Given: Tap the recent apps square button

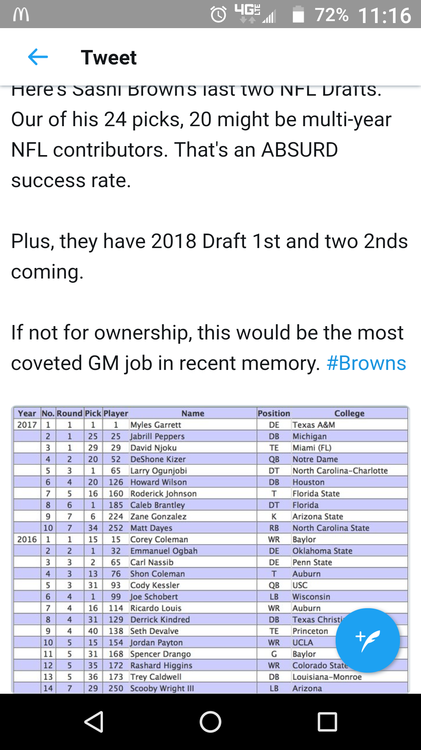Looking at the screenshot, I should click(x=327, y=721).
